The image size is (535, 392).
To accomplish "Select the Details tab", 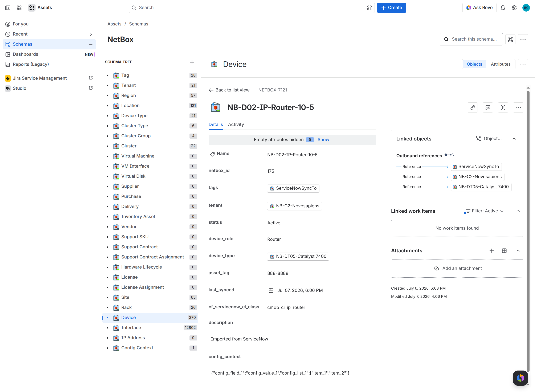I will click(216, 124).
